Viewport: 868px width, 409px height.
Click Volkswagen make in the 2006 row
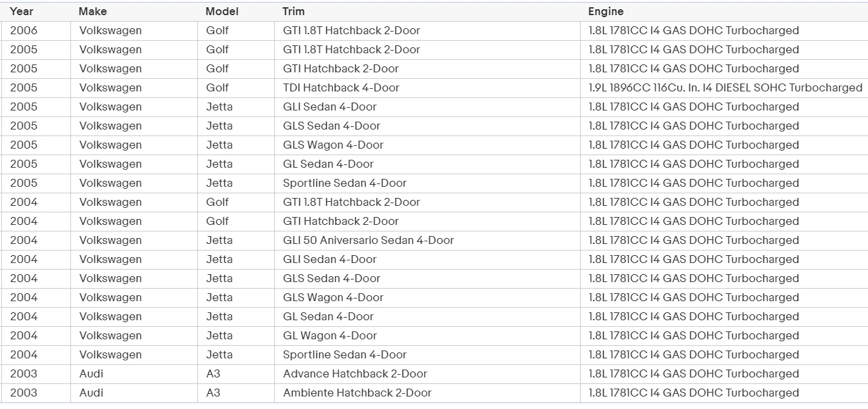coord(110,30)
